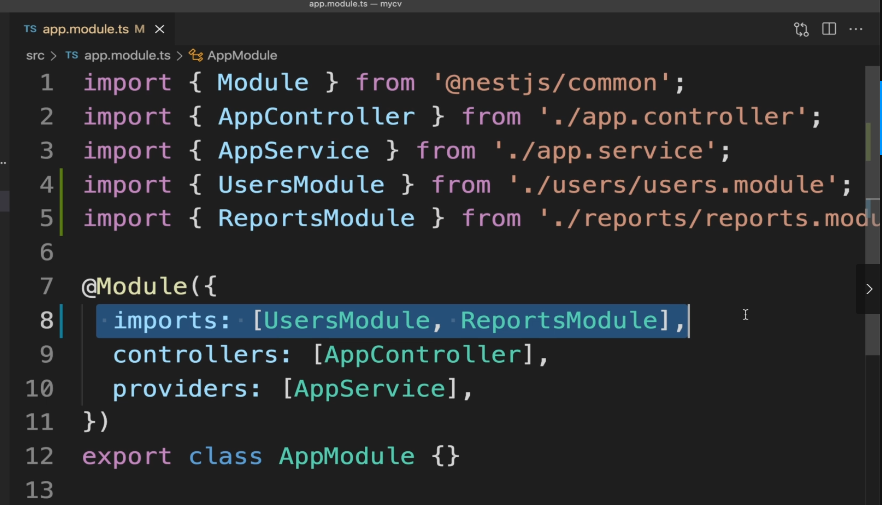Click the TS file icon on the tab
This screenshot has width=882, height=505.
30,29
